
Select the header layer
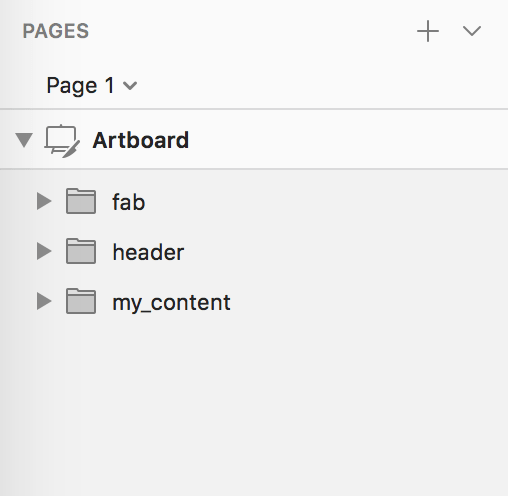pyautogui.click(x=148, y=252)
